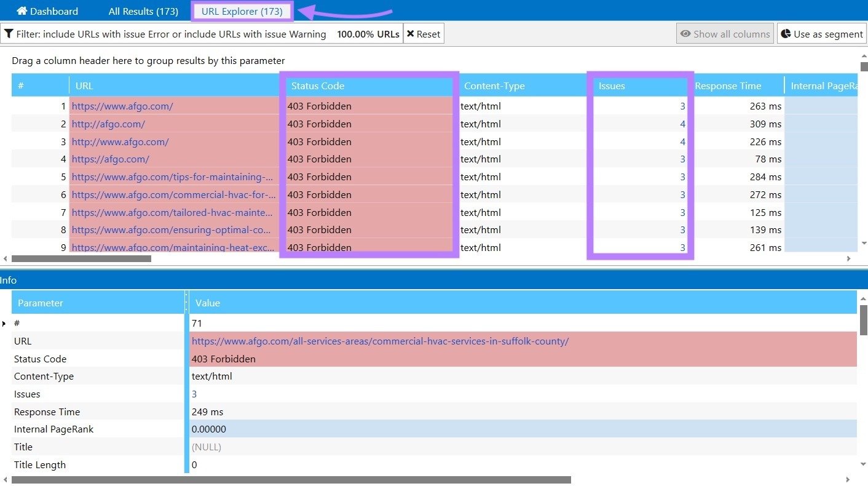Click the row selector arrow beside parameter #
This screenshot has height=486, width=868.
4,323
